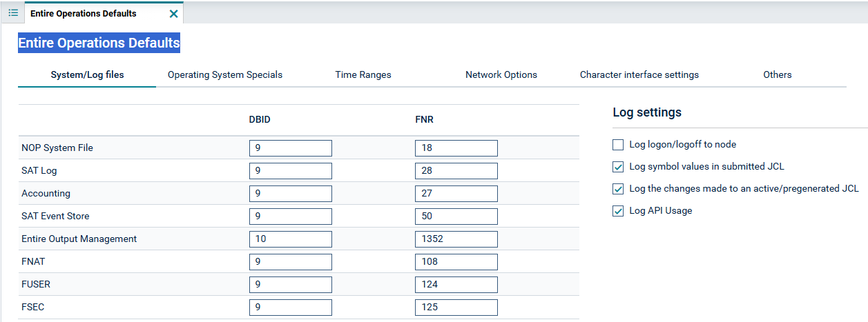Switch to Operating System Specials tab

[225, 74]
